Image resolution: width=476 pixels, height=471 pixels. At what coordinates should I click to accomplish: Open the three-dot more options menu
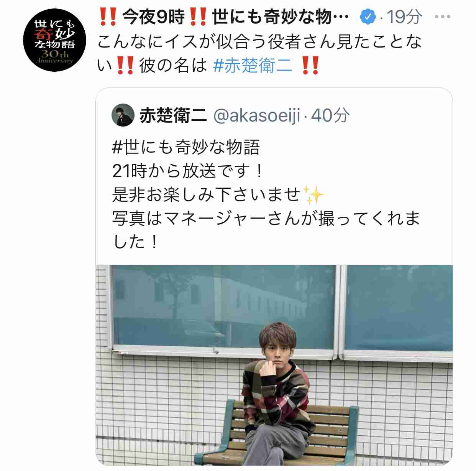443,17
